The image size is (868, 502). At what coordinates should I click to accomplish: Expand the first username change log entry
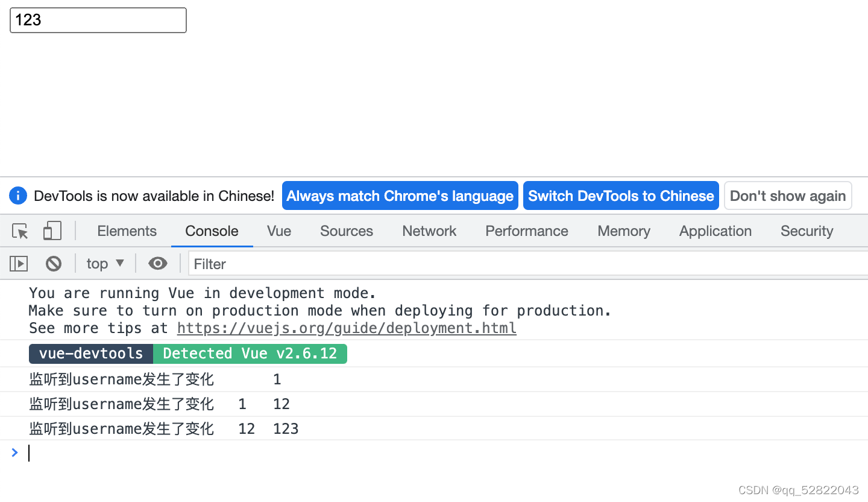[x=121, y=379]
